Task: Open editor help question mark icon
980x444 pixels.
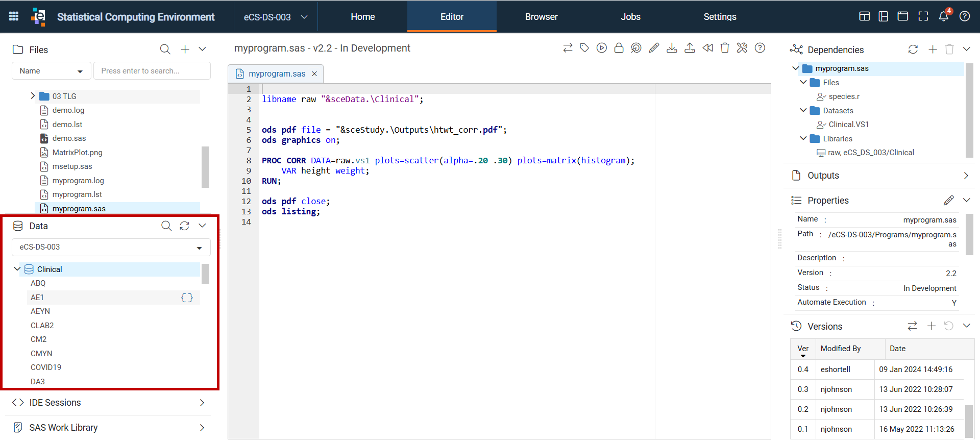Action: point(760,48)
